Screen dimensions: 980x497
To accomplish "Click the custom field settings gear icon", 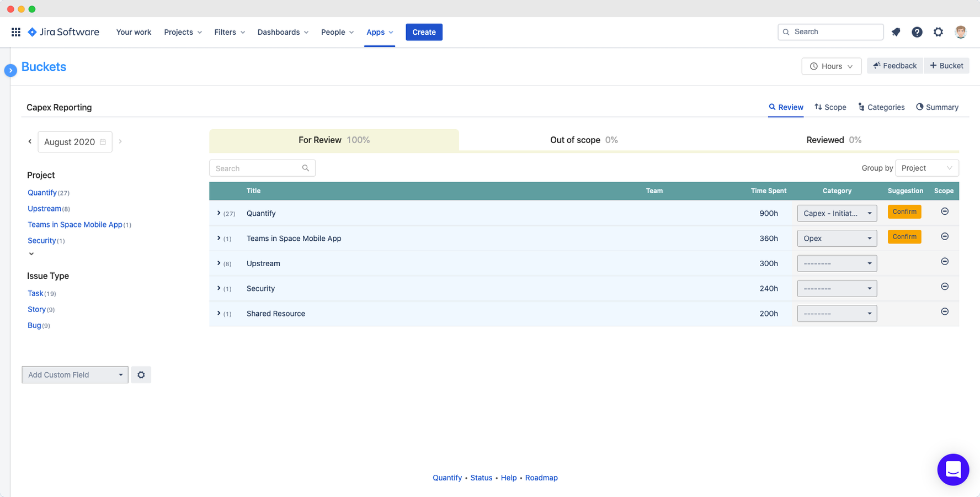I will (x=141, y=375).
